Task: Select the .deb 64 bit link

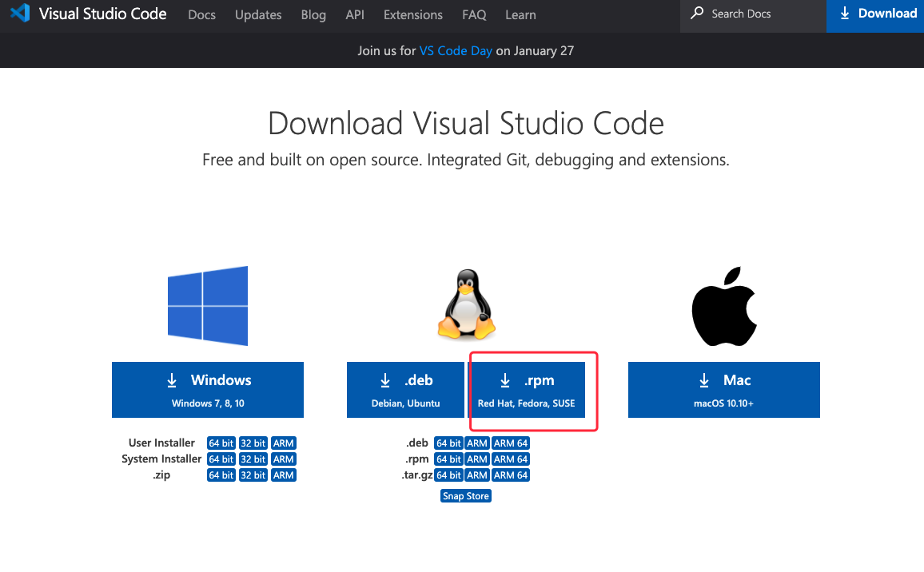Action: click(x=448, y=443)
